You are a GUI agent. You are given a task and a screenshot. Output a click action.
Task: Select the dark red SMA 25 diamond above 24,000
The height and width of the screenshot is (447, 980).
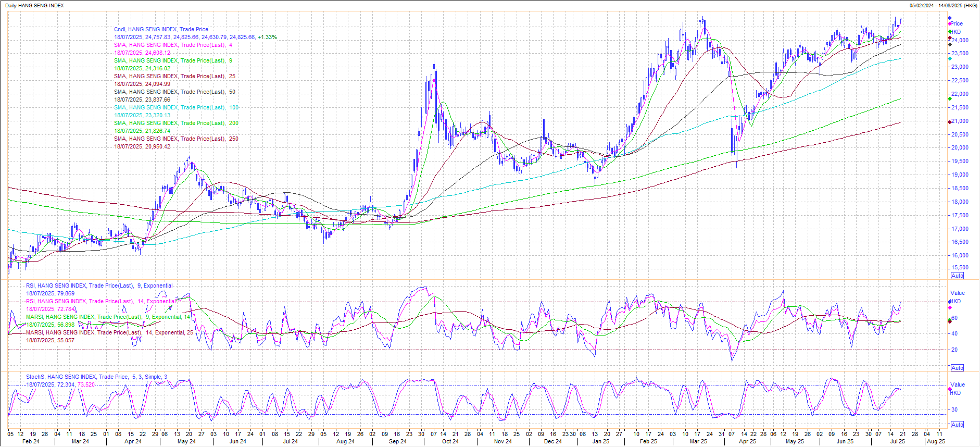coord(950,38)
